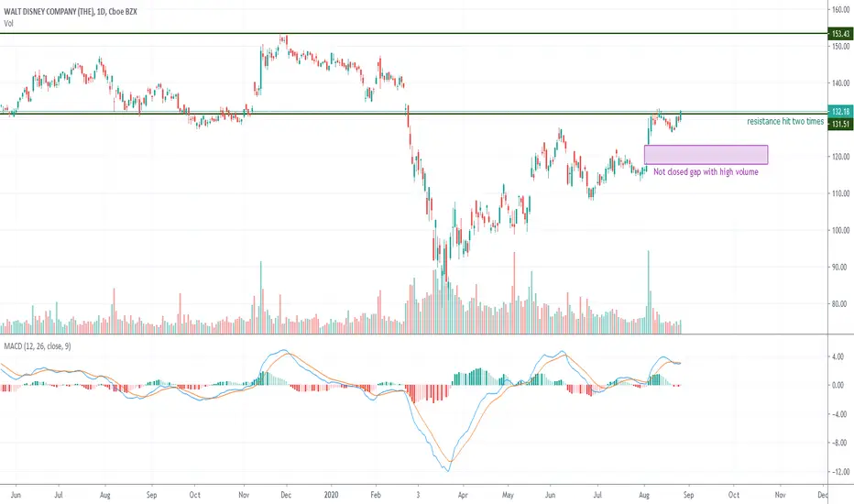
Task: Click the MACD -4.00 scale label
Action: point(837,414)
